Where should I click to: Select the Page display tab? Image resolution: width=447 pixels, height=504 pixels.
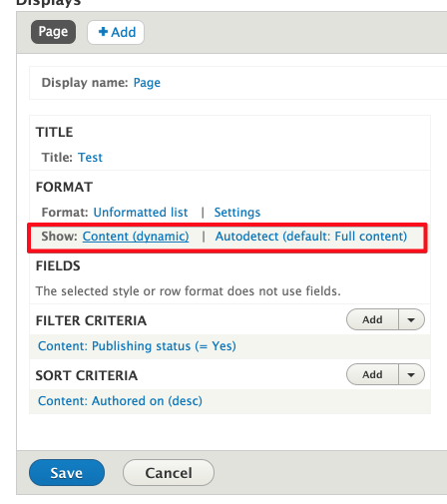tap(53, 32)
